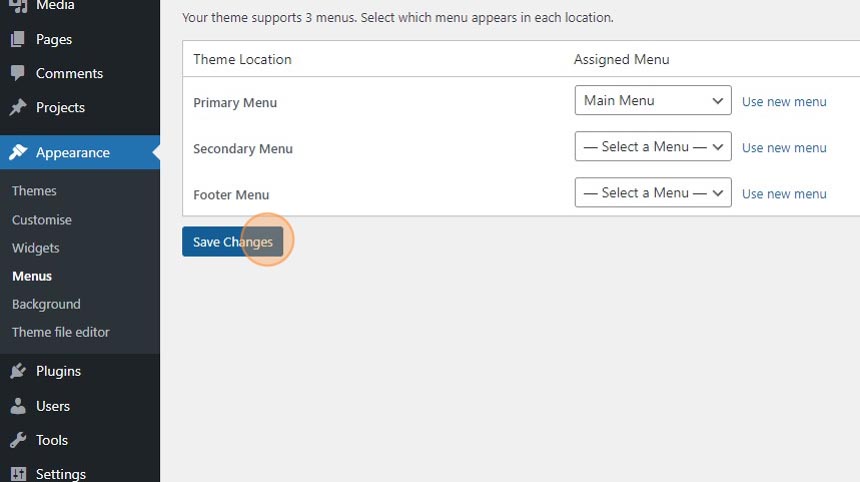Go to Themes submenu item

34,191
